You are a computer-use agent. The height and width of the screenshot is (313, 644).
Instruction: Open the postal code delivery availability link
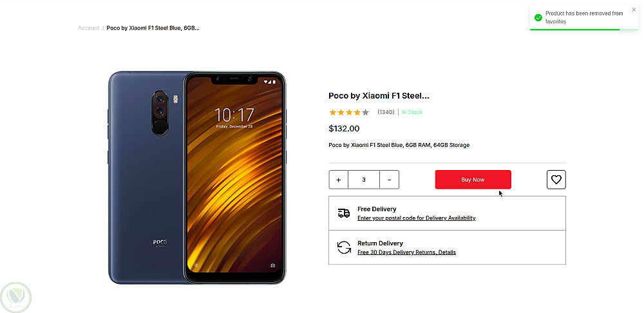coord(417,218)
